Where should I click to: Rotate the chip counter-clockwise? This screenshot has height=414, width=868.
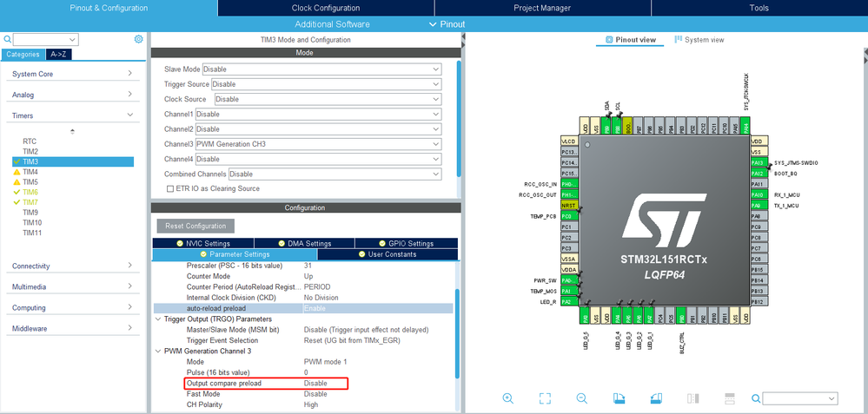tap(655, 398)
